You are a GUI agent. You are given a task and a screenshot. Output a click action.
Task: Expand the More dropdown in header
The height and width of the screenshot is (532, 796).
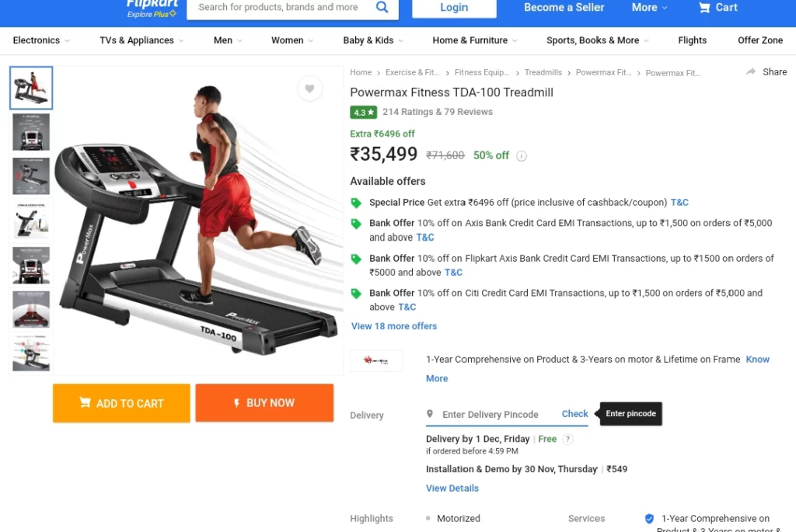(x=649, y=8)
